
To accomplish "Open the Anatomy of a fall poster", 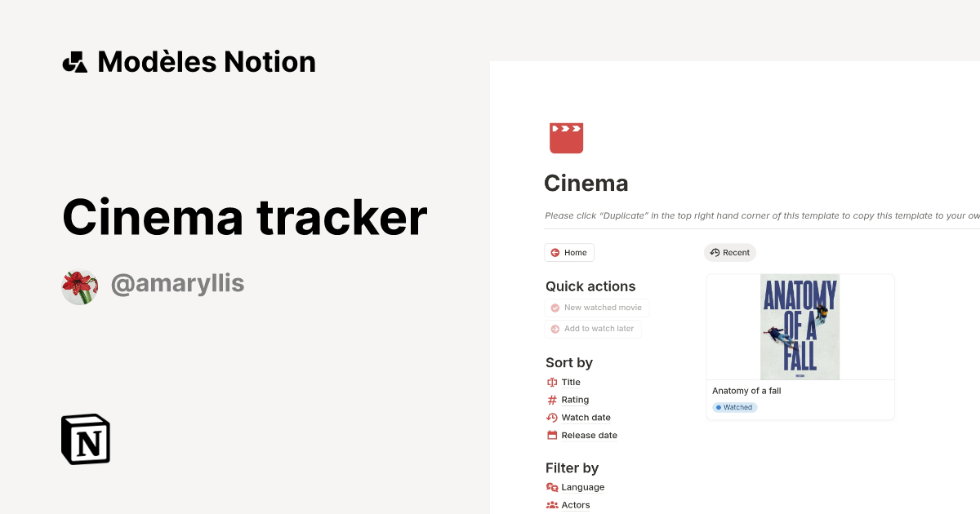I will (x=800, y=326).
